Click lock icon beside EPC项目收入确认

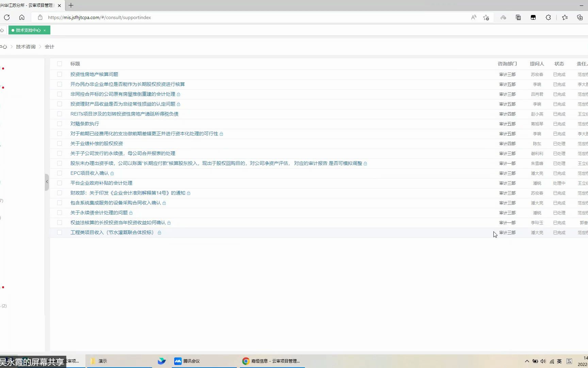[x=112, y=173]
